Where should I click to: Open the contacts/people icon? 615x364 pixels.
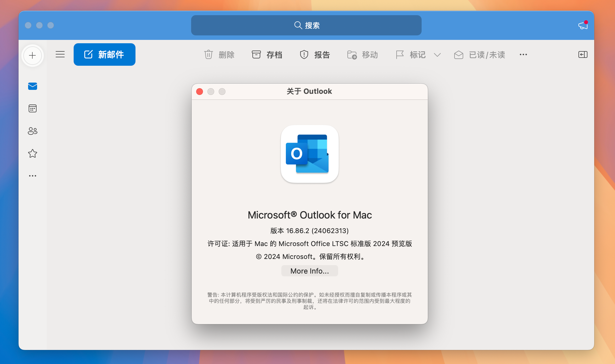pyautogui.click(x=33, y=130)
